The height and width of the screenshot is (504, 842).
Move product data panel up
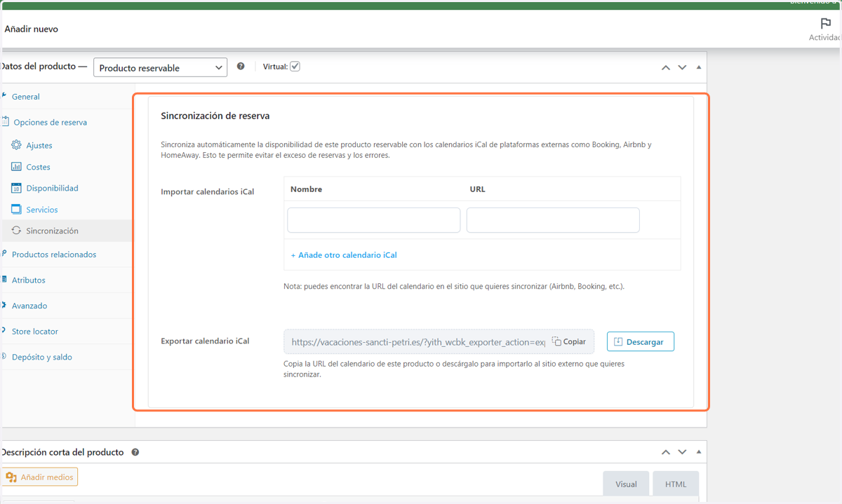coord(666,67)
